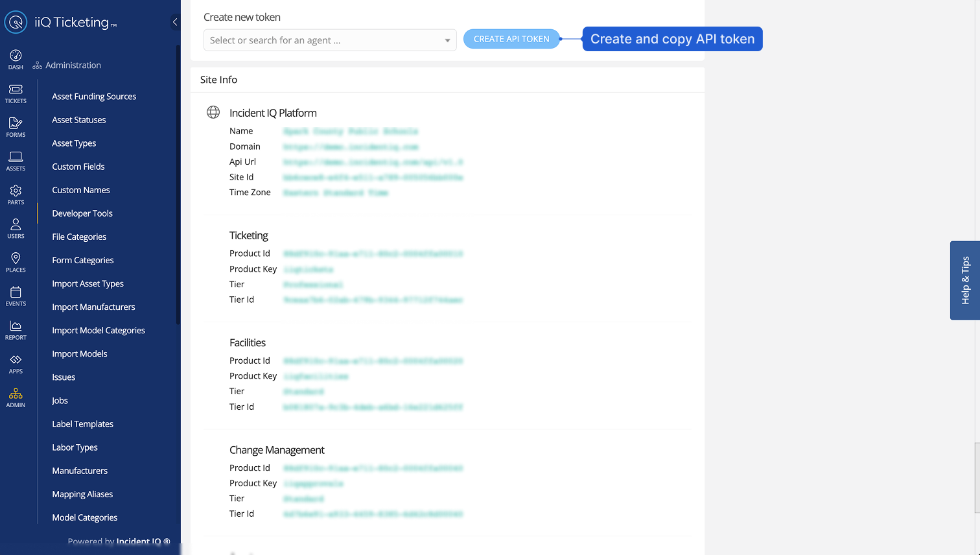This screenshot has width=980, height=555.
Task: Click the 'Ticketing' section heading
Action: (248, 235)
